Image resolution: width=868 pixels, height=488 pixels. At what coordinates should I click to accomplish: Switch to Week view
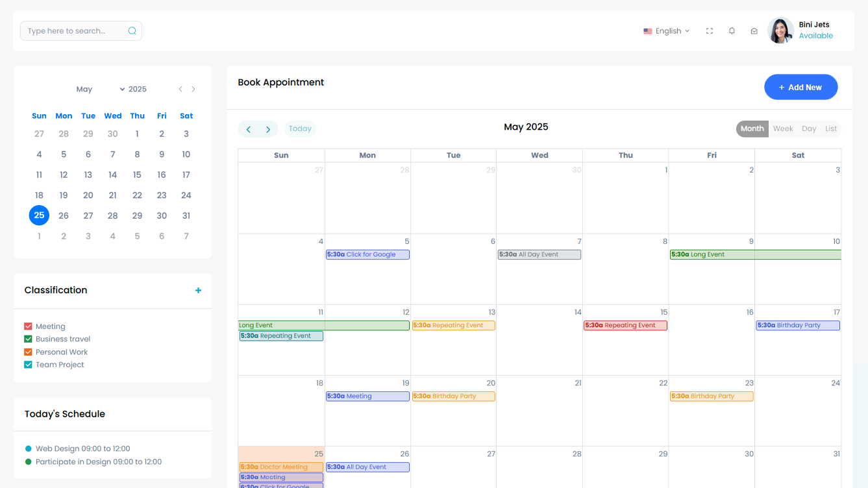782,128
